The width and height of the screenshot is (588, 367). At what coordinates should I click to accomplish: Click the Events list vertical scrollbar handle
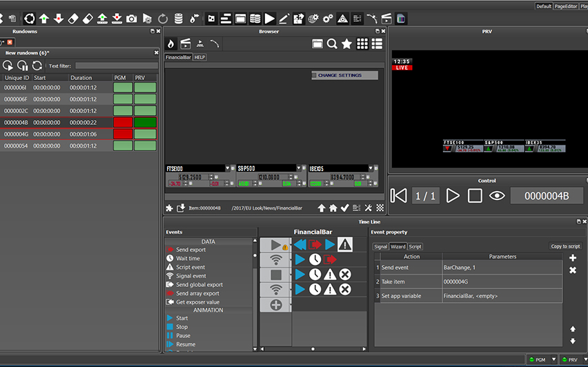click(255, 256)
